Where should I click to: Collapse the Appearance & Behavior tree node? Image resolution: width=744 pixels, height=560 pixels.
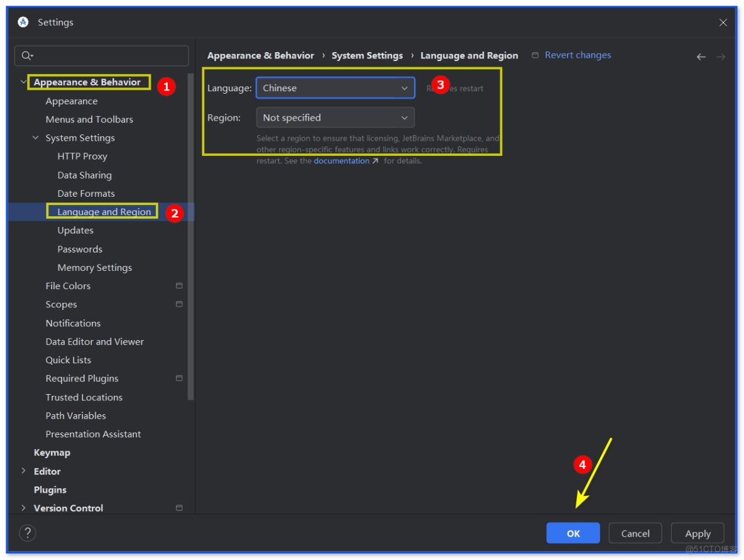click(x=24, y=82)
